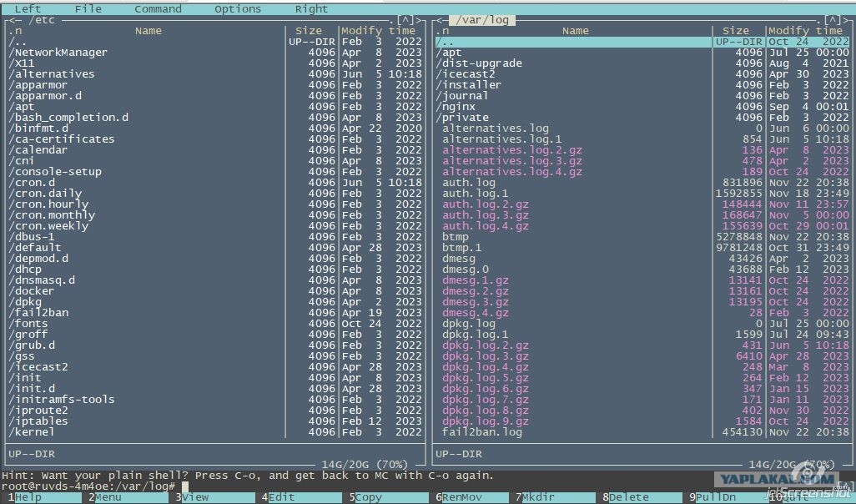Select /icecast2 directory in left panel
Viewport: 856px width, 504px height.
click(215, 367)
